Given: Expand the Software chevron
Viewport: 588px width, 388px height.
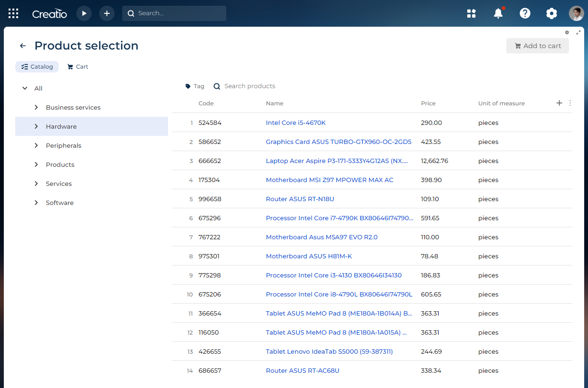Looking at the screenshot, I should [36, 203].
